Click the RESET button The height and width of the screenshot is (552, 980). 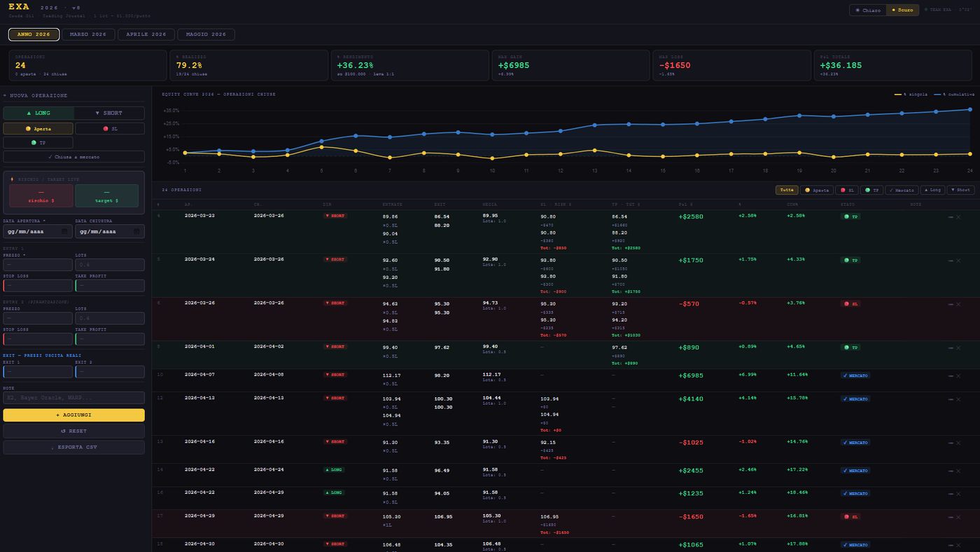(73, 432)
